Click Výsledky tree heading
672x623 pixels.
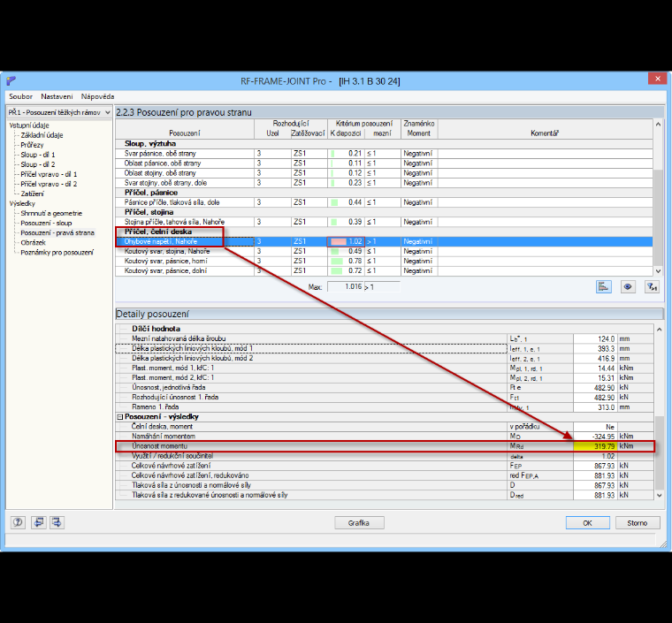[x=22, y=204]
